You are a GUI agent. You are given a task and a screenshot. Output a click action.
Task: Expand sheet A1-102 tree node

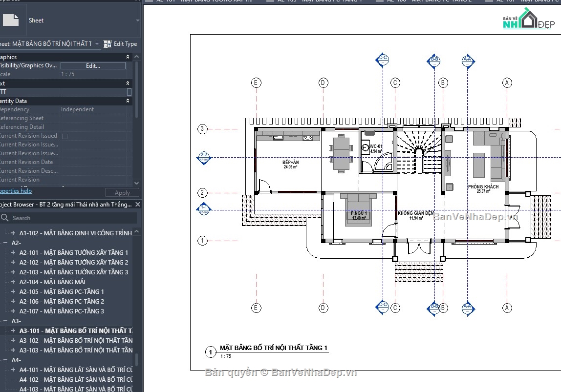[x=13, y=233]
